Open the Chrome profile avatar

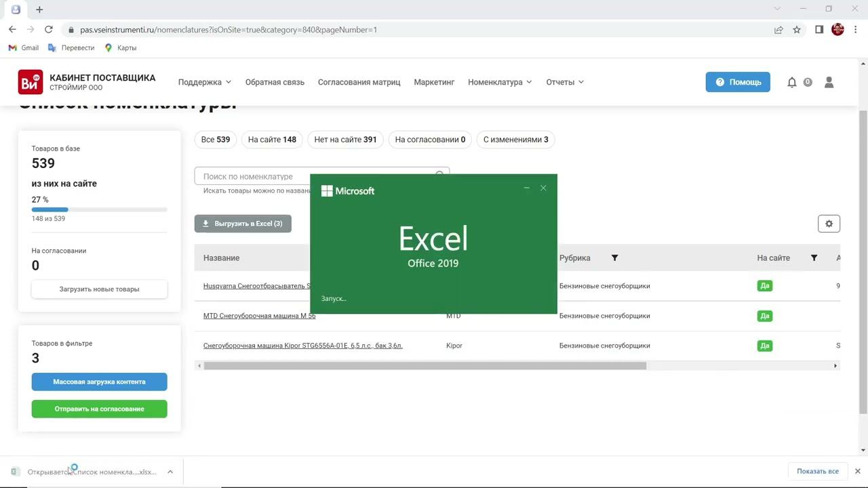(837, 30)
